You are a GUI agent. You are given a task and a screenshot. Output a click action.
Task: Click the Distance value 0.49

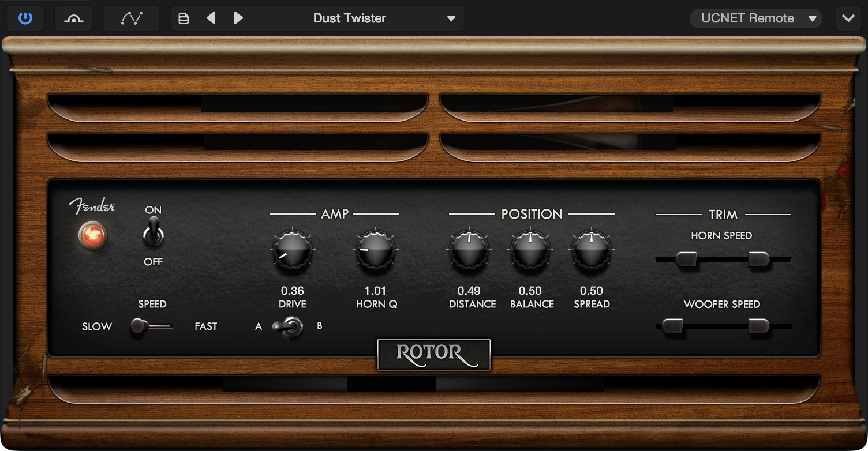[469, 291]
